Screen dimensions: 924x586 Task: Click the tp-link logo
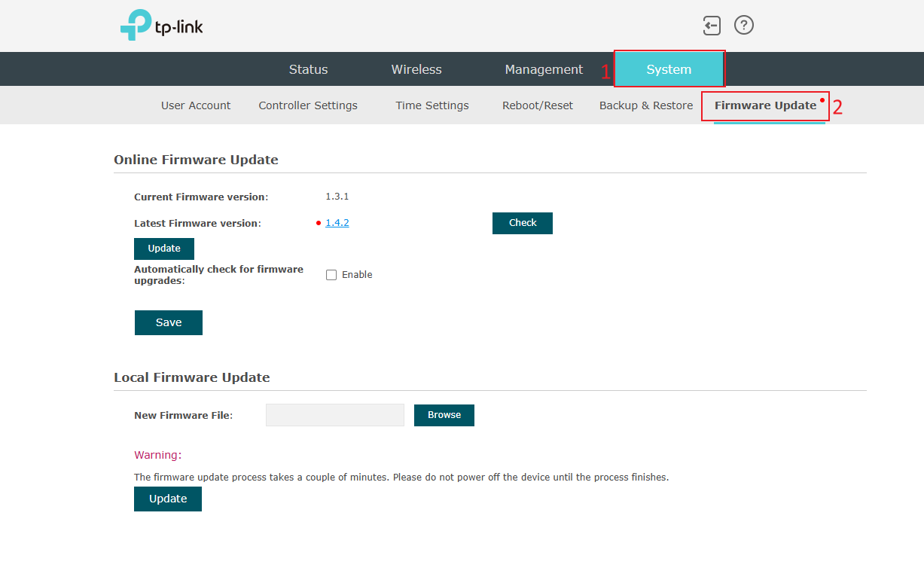coord(161,26)
